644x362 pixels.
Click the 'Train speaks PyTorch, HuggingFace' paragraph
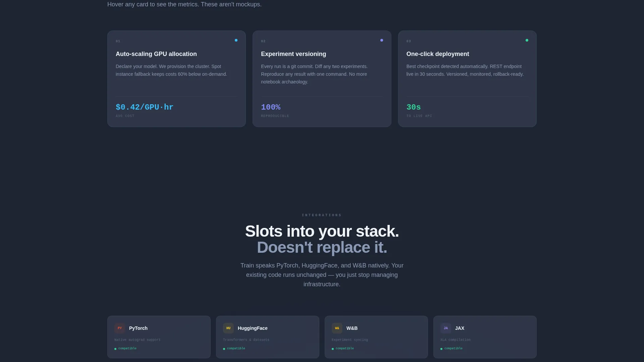coord(322,275)
